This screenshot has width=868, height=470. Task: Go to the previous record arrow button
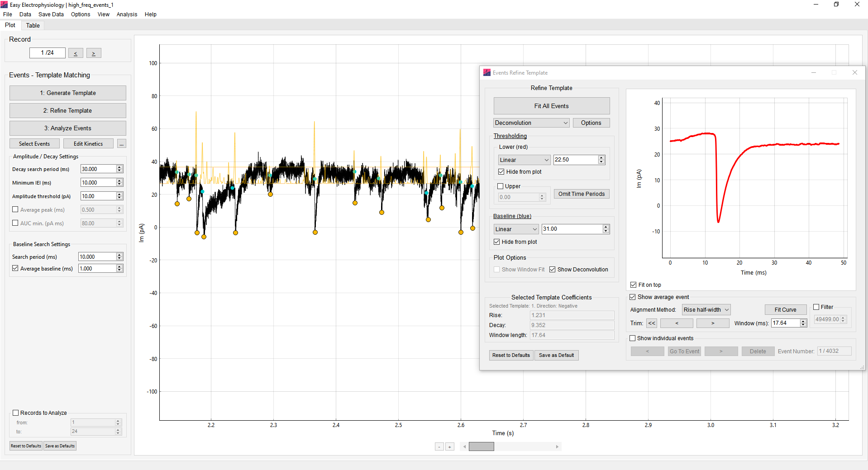[x=76, y=53]
